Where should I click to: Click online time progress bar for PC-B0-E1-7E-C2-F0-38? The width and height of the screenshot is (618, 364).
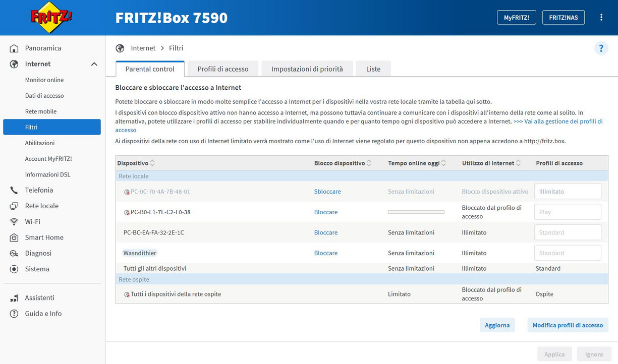click(x=416, y=212)
